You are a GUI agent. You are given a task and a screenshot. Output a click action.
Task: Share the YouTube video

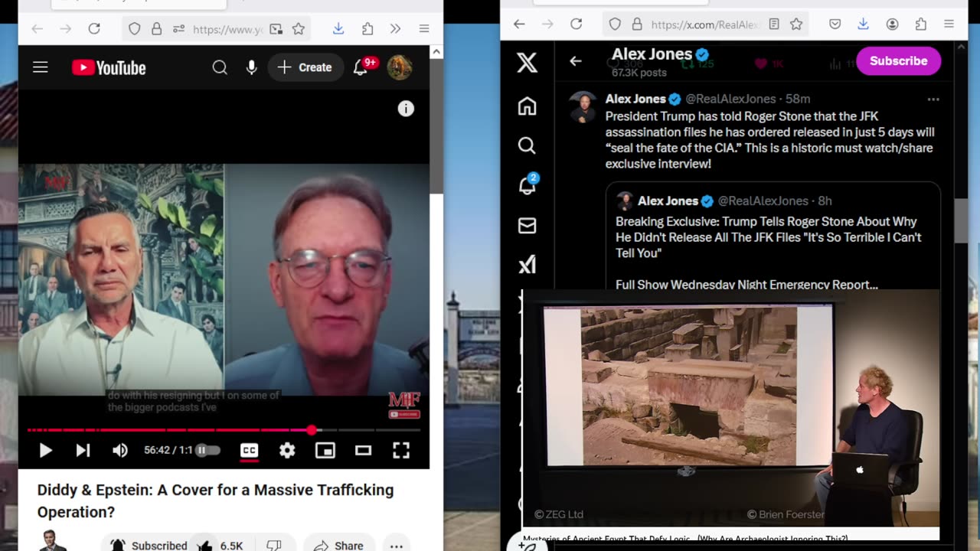[x=338, y=545]
